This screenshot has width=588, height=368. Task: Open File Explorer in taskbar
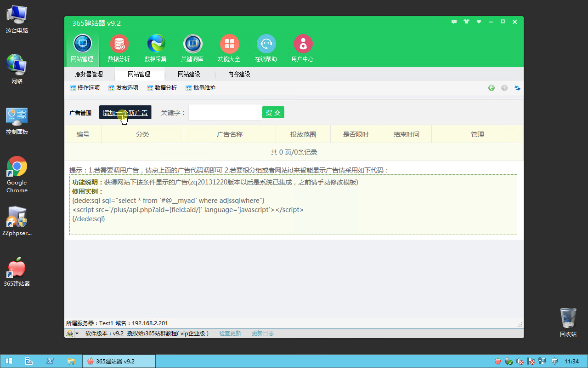71,361
